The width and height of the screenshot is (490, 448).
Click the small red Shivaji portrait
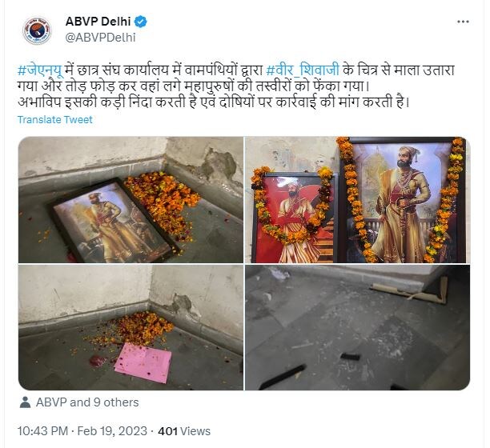click(294, 218)
